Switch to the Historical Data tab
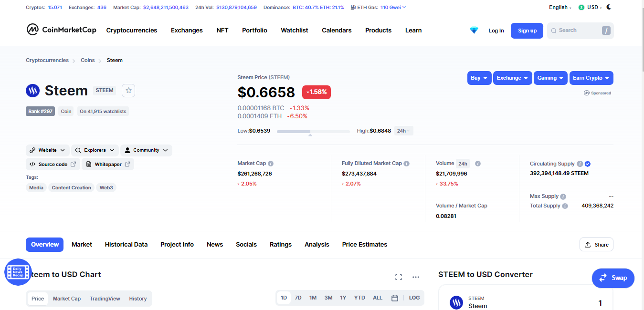 pos(126,244)
